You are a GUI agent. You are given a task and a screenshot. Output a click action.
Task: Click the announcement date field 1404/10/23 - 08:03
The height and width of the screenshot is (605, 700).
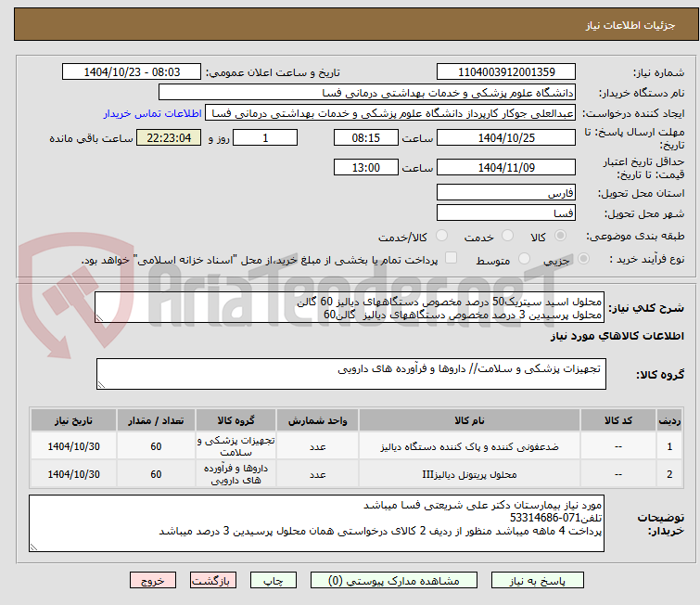[x=132, y=71]
